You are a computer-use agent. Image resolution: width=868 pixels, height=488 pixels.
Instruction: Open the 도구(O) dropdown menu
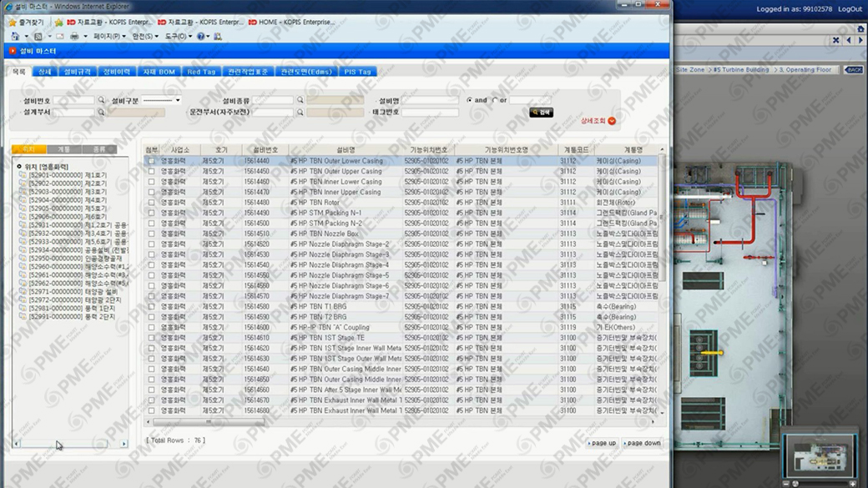point(179,37)
